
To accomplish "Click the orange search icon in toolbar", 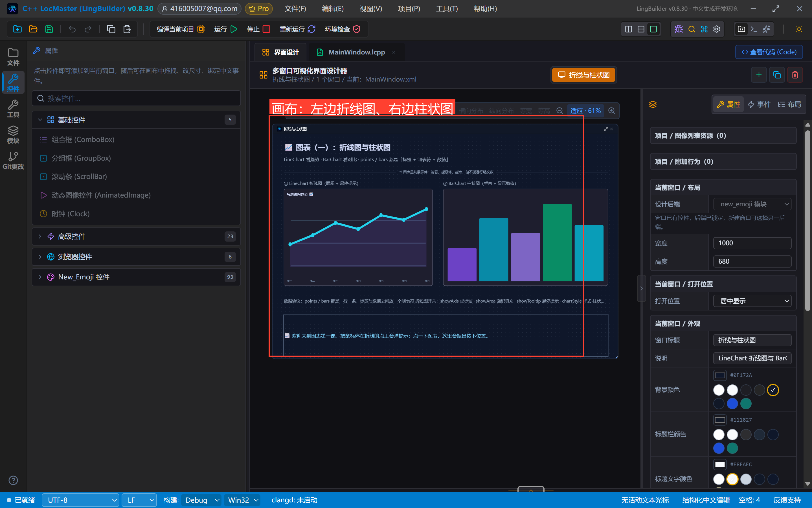I will point(692,29).
